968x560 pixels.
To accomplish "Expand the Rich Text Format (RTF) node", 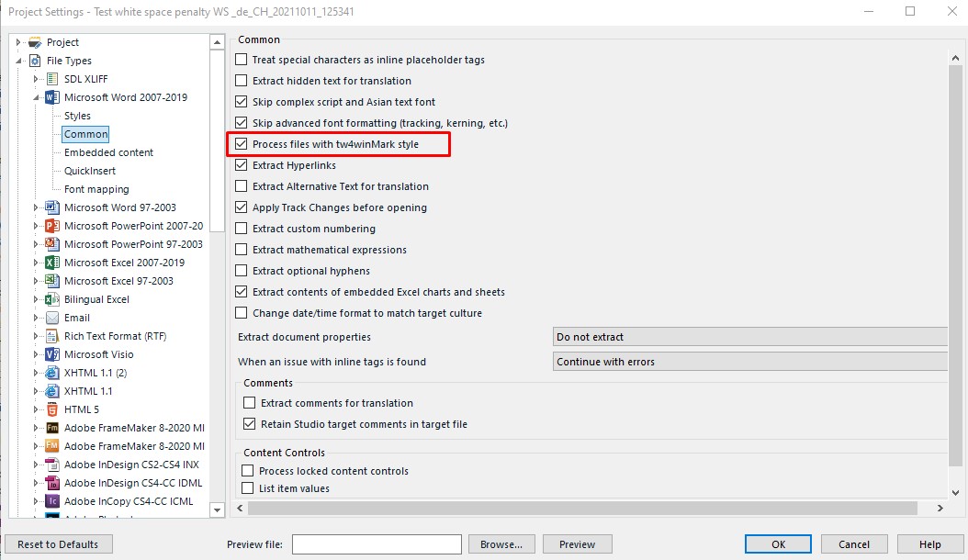I will tap(35, 336).
